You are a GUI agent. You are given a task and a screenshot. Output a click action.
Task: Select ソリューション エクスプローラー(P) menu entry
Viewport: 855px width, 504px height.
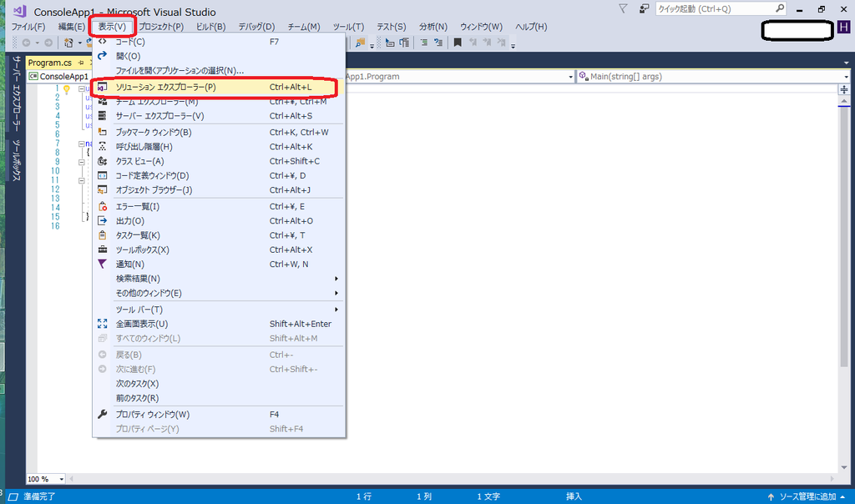pos(219,87)
